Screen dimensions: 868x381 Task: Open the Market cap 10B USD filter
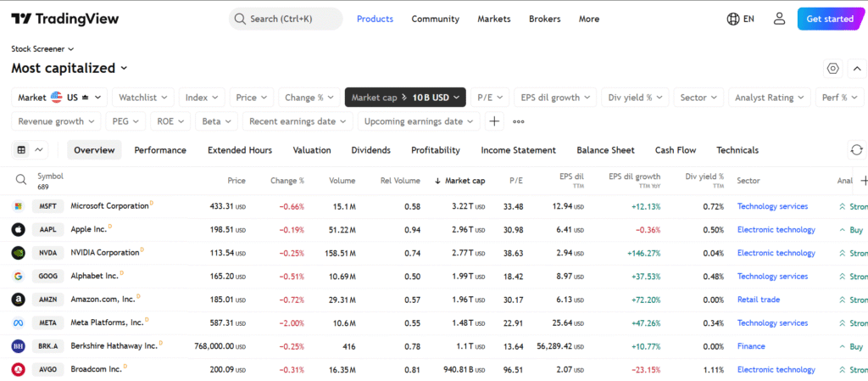click(405, 98)
